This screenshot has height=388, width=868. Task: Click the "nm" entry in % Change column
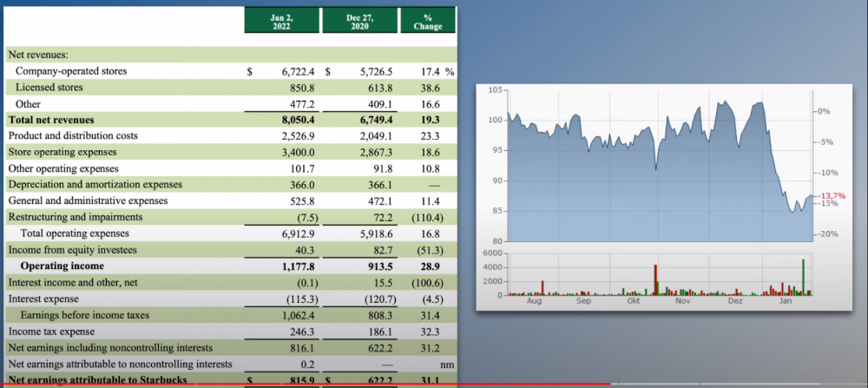click(x=448, y=365)
